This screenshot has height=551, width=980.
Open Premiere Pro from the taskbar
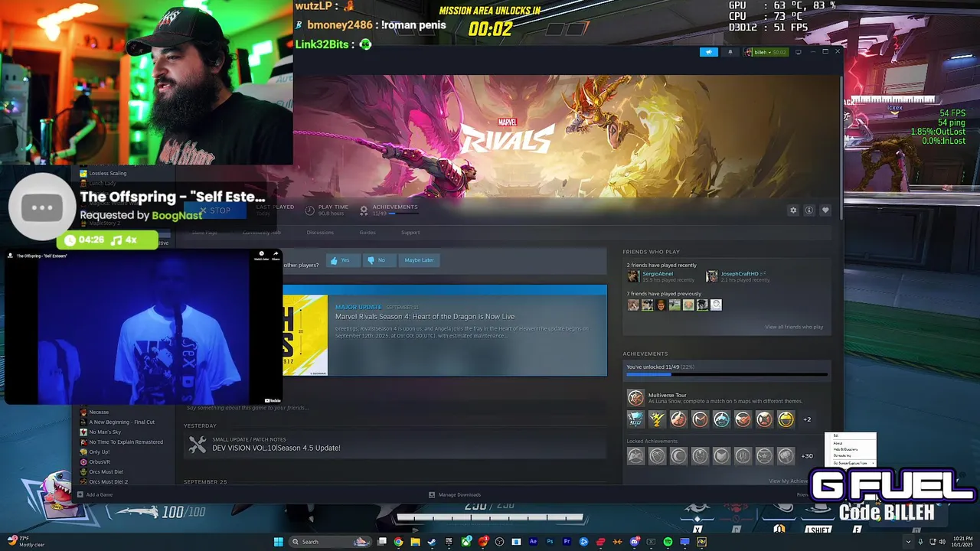coord(567,542)
